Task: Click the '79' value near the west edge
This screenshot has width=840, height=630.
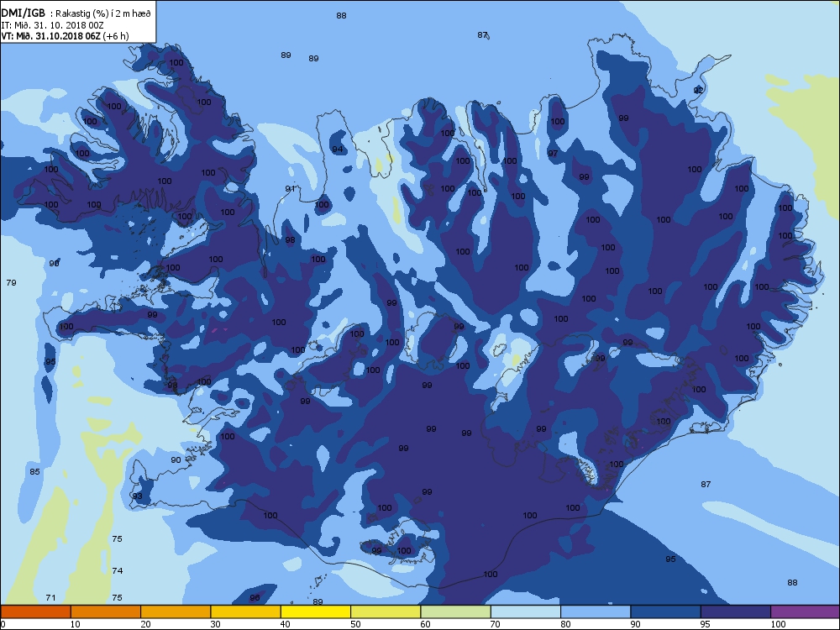Action: pos(11,282)
